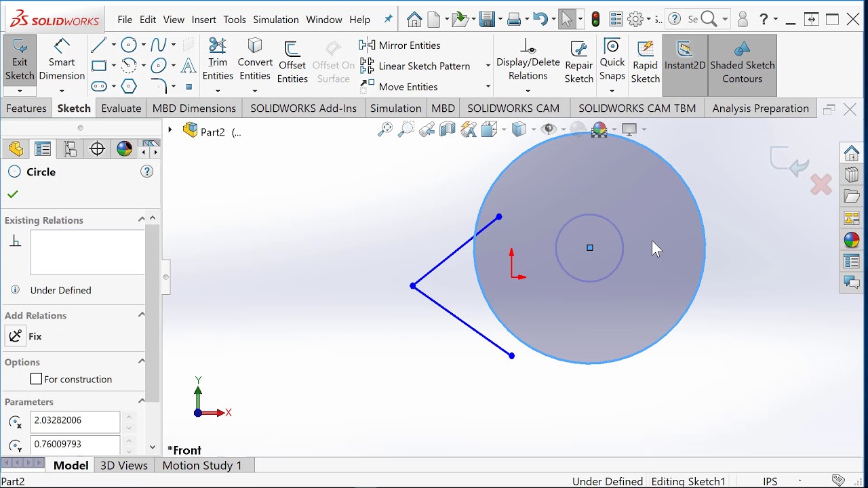Screen dimensions: 868x488
Task: Open the FeatureManager Design Tree tab
Action: click(x=16, y=149)
